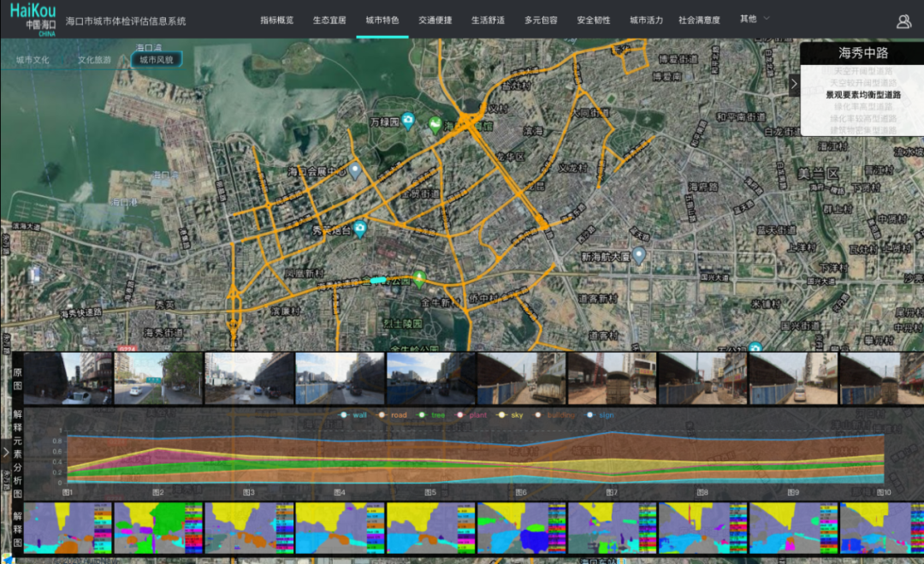The height and width of the screenshot is (564, 924).
Task: Open the segmentation image with dark blue blob
Action: [x=522, y=528]
